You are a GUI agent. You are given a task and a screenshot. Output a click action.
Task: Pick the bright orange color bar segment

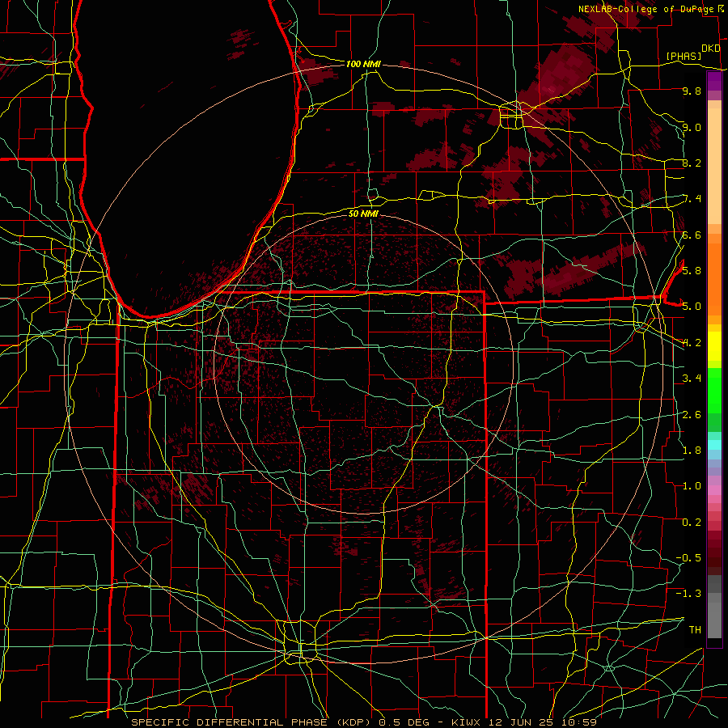(714, 278)
